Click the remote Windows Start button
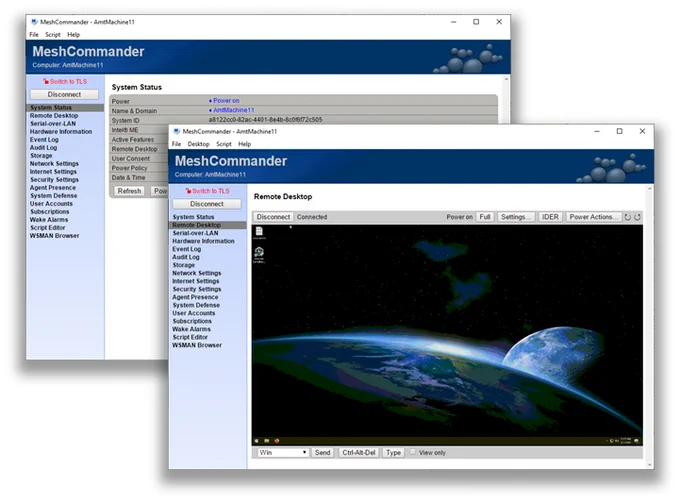The width and height of the screenshot is (680, 502). (x=256, y=441)
